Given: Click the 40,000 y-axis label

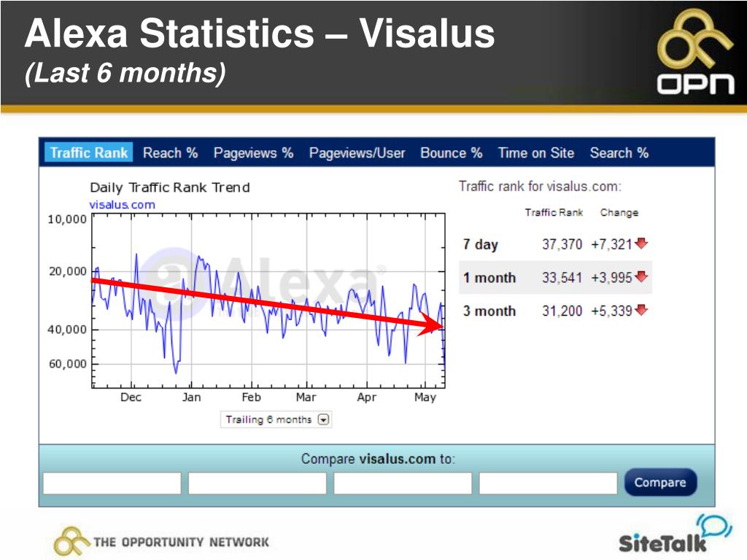Looking at the screenshot, I should pos(67,330).
